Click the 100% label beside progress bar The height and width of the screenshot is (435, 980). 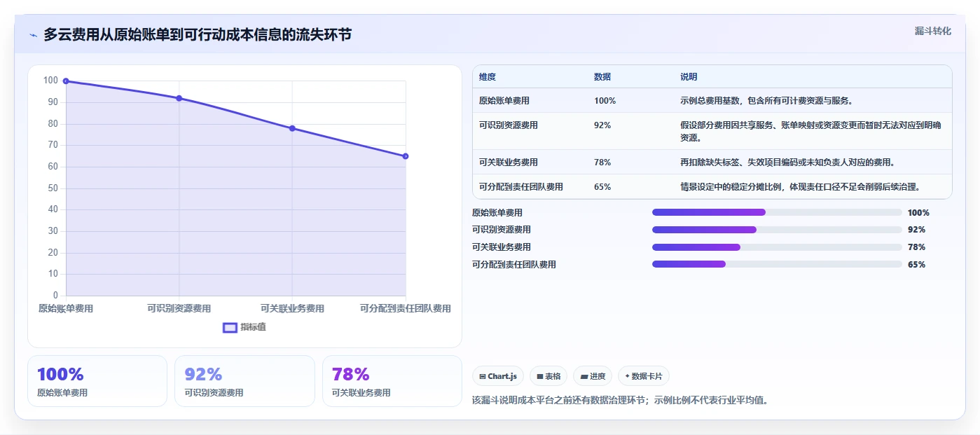pyautogui.click(x=918, y=213)
